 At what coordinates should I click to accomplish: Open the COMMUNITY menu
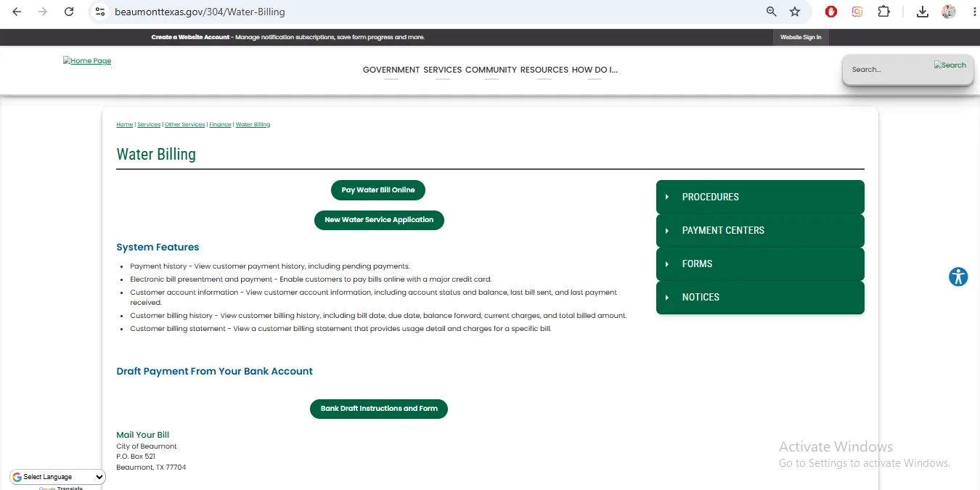491,70
